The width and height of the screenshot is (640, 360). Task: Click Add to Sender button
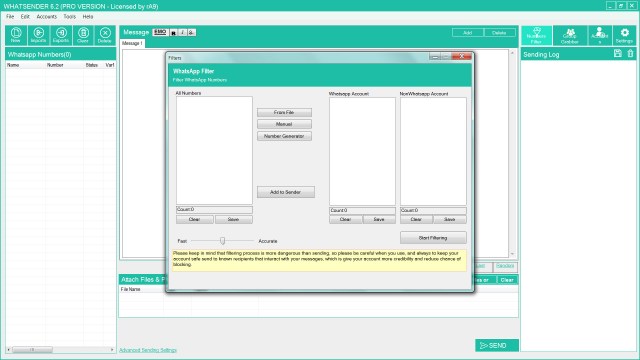[286, 192]
